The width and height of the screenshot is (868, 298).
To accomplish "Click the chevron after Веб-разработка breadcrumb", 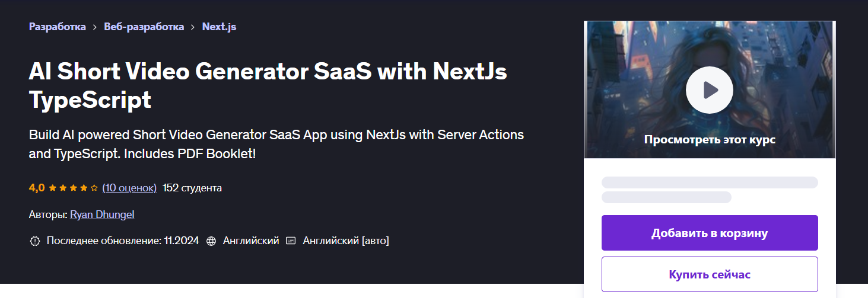I will coord(193,27).
